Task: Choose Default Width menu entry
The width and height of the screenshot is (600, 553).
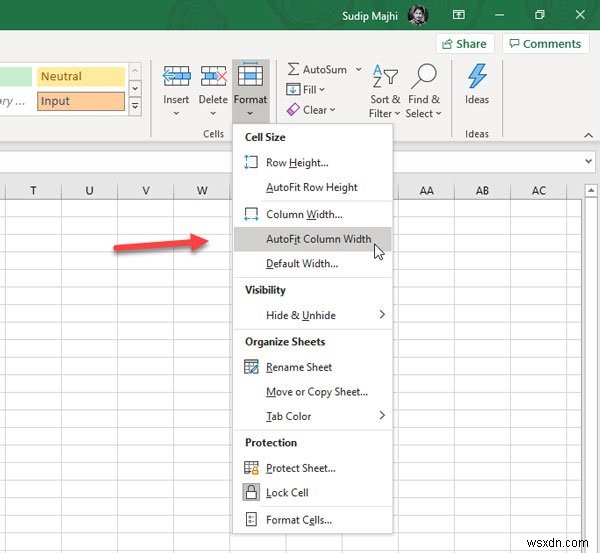Action: click(313, 263)
